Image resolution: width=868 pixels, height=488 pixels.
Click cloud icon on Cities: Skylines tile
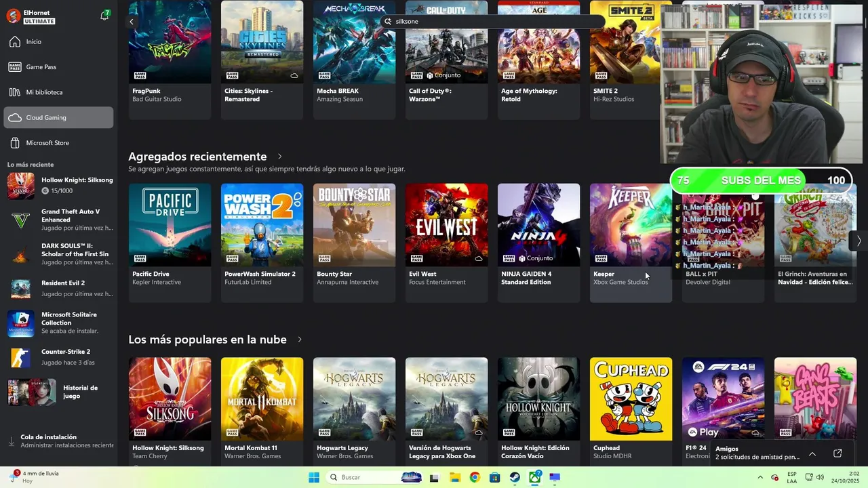click(x=294, y=75)
